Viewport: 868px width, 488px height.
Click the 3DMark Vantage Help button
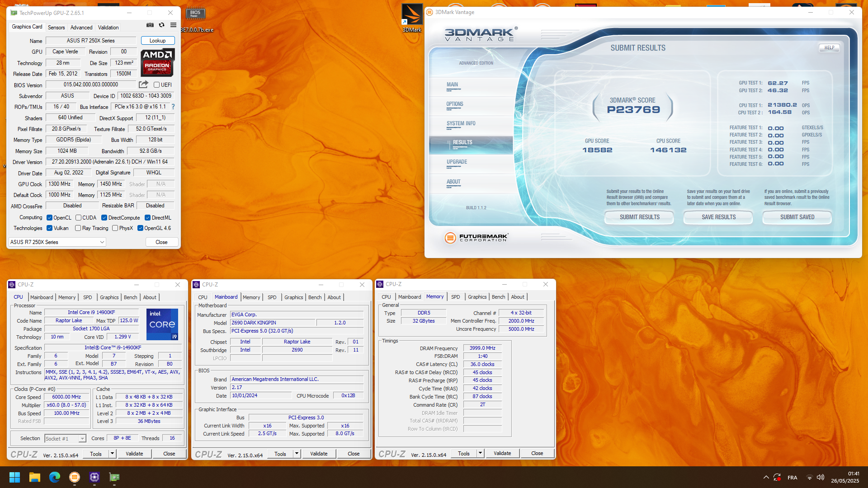[x=829, y=48]
